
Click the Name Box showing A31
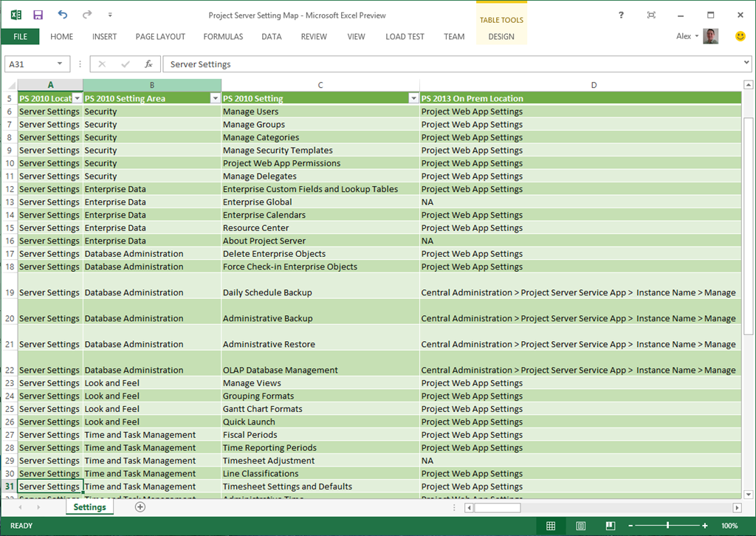tap(31, 64)
